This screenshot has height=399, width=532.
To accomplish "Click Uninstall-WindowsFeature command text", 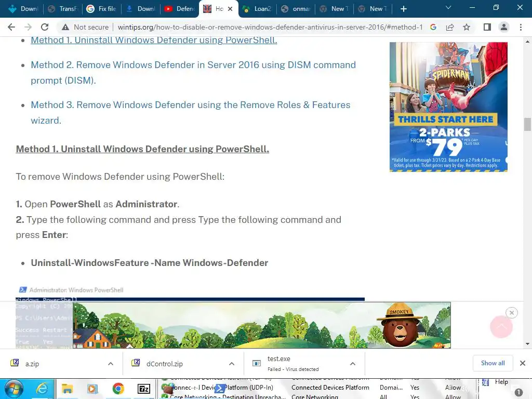I will [x=149, y=263].
